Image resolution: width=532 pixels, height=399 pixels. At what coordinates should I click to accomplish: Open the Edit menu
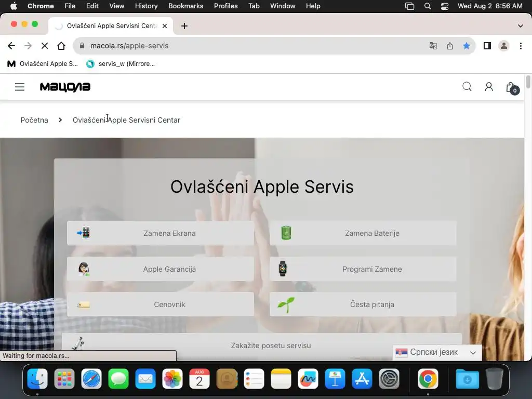[x=92, y=6]
